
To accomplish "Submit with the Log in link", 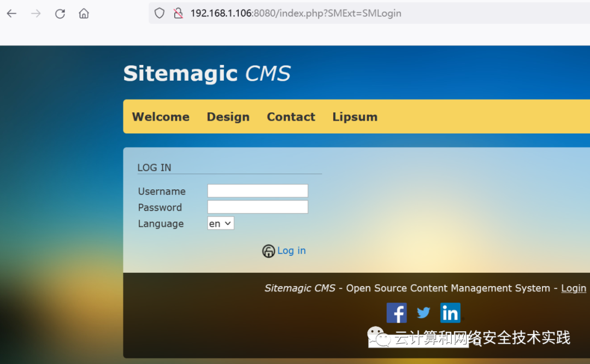I will pyautogui.click(x=291, y=250).
